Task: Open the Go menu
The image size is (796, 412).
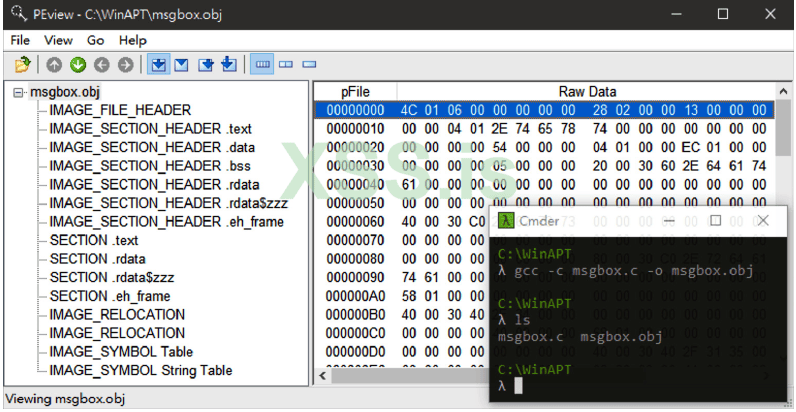Action: click(x=96, y=40)
